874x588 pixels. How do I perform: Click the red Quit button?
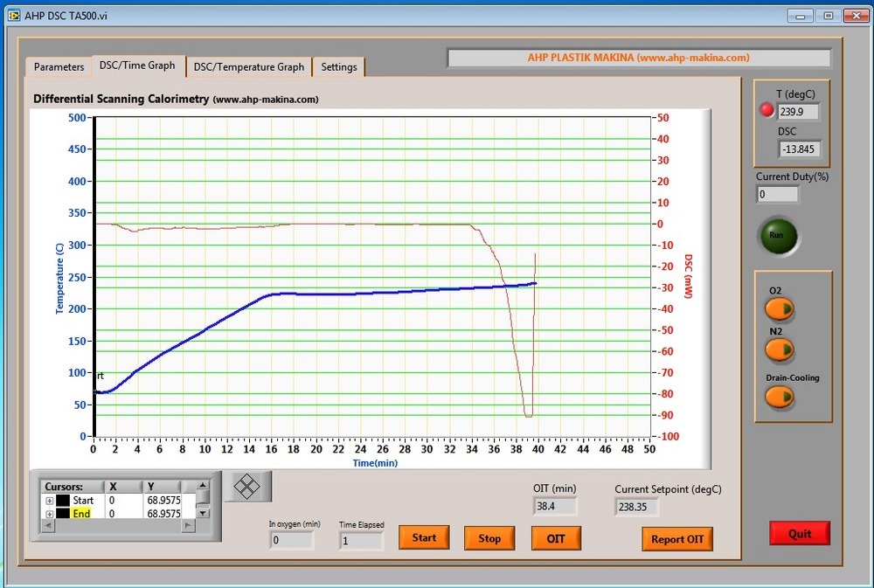coord(800,533)
